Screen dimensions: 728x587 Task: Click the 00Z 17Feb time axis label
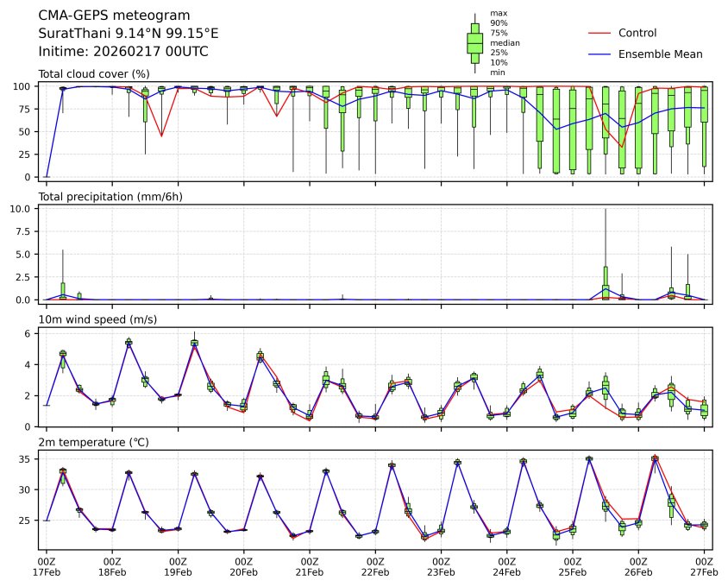click(47, 565)
